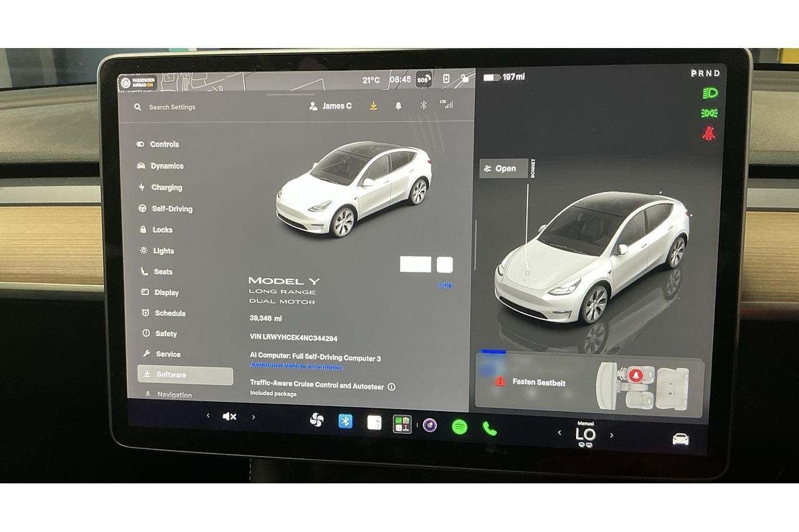This screenshot has height=532, width=799.
Task: Open the Dynamics settings menu
Action: coord(160,166)
